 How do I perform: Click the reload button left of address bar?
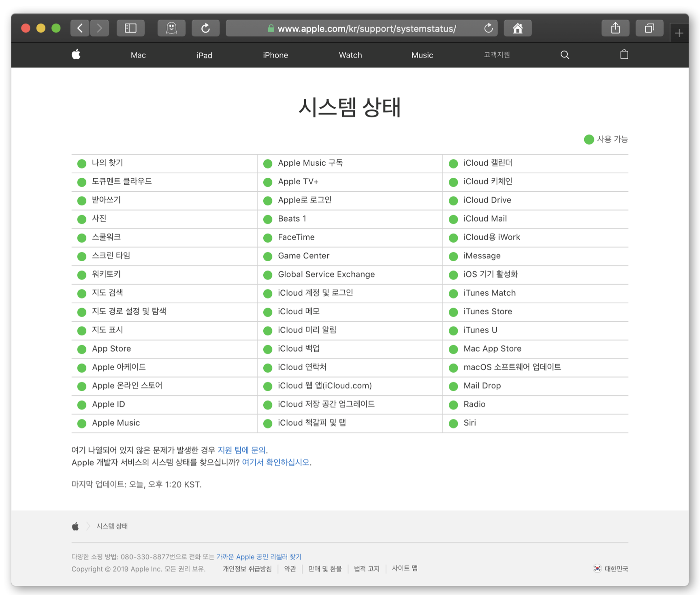[206, 28]
